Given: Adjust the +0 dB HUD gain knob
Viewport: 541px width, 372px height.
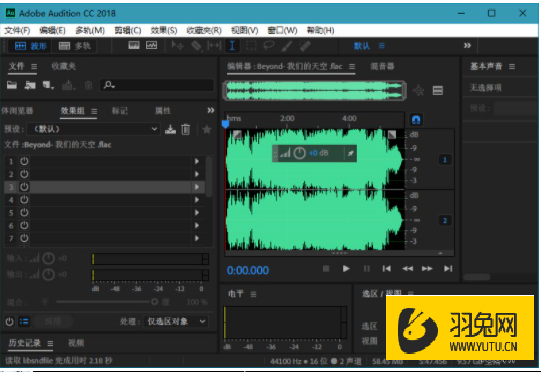Looking at the screenshot, I should click(x=299, y=153).
